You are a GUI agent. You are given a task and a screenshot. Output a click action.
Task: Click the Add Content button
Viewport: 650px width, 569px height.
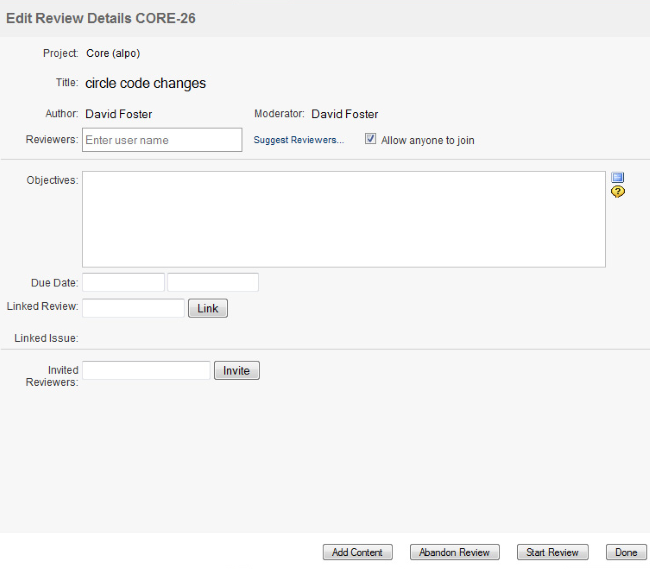pos(358,552)
